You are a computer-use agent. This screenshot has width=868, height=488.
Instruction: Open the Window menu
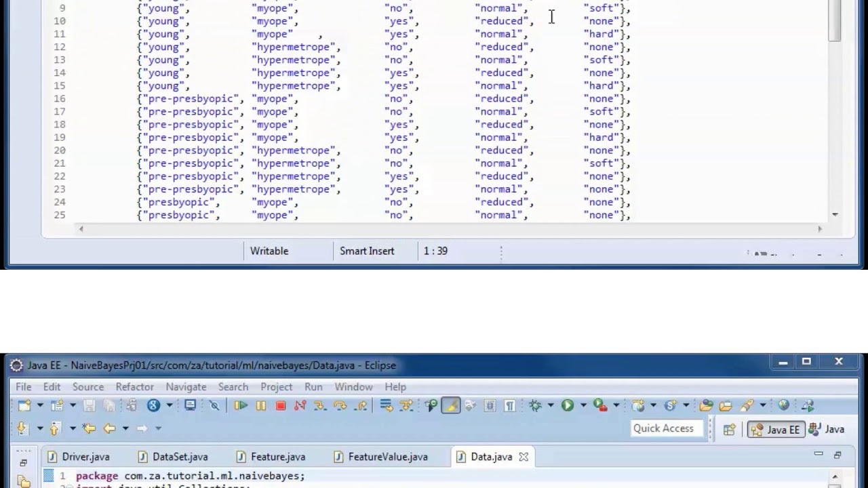click(x=353, y=386)
